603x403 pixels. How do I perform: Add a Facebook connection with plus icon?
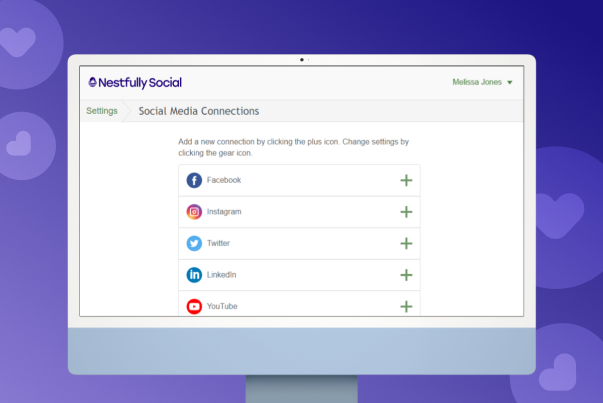[x=406, y=180]
